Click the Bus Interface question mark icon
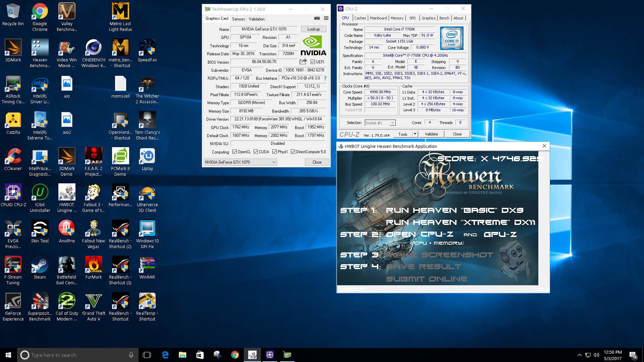 325,78
